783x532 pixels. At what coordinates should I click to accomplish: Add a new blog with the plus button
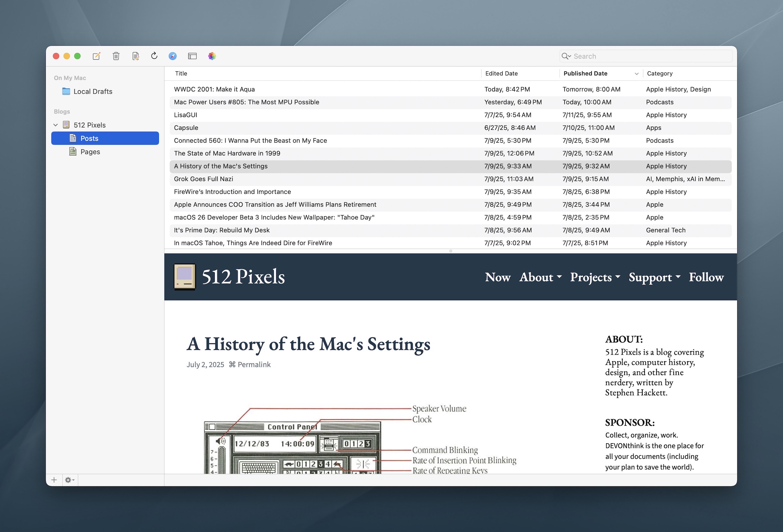54,480
